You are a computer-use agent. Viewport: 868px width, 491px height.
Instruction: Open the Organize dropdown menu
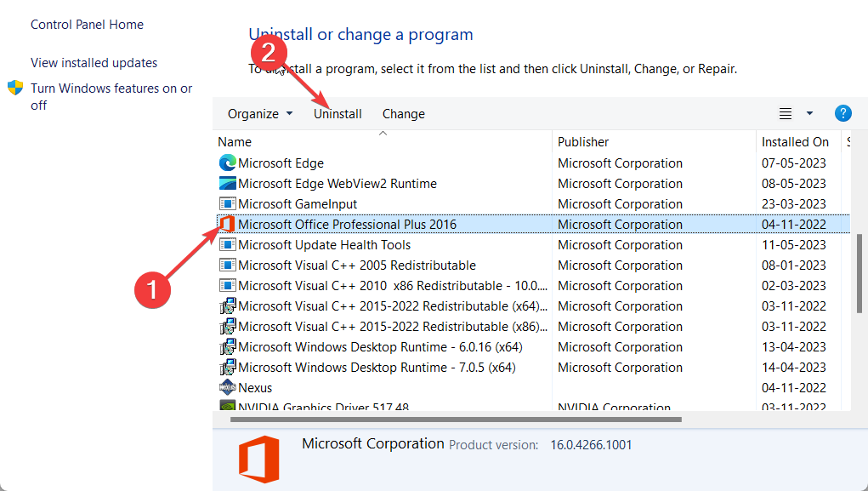point(259,114)
